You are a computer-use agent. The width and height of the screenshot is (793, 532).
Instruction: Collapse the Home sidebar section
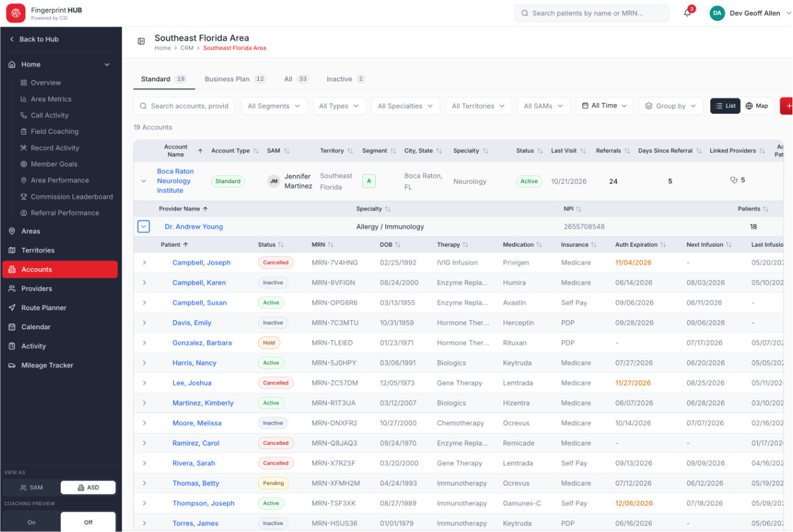pyautogui.click(x=107, y=65)
